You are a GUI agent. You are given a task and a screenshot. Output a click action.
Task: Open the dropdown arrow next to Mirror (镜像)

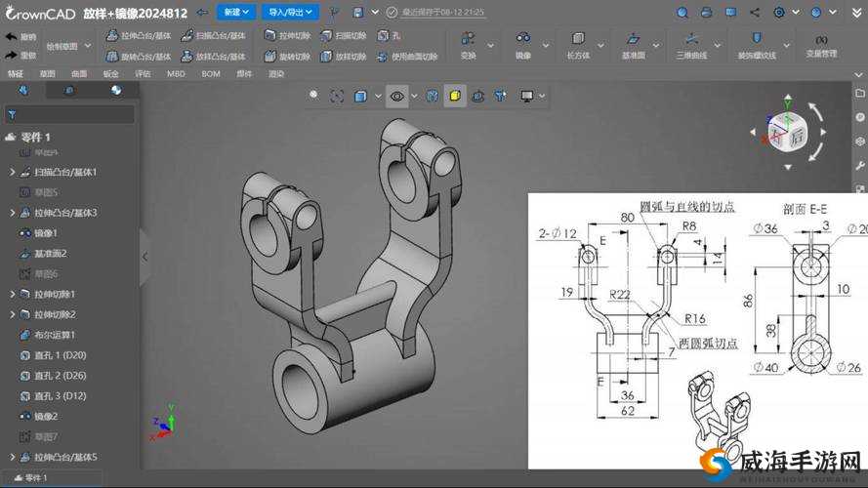[x=545, y=45]
